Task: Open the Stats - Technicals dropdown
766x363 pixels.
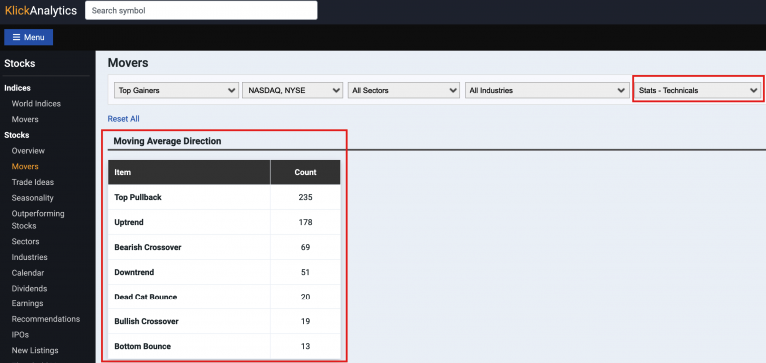Action: pyautogui.click(x=697, y=90)
